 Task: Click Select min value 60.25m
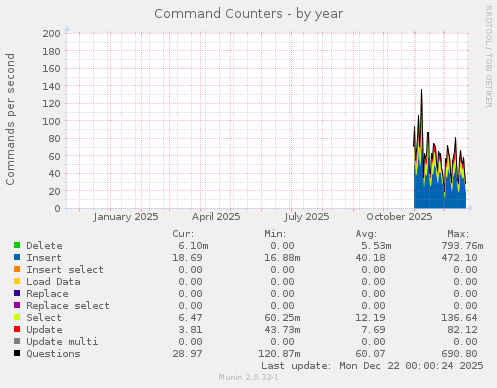tap(282, 318)
